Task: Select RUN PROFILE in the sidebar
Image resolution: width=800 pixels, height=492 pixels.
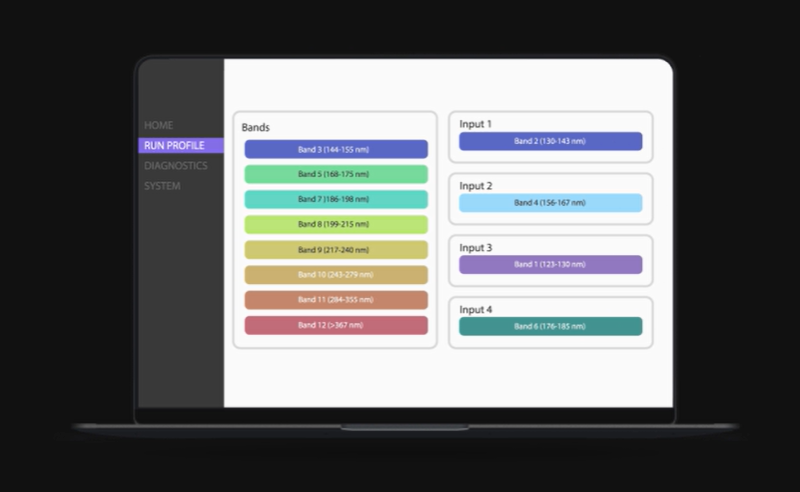Action: [x=175, y=145]
